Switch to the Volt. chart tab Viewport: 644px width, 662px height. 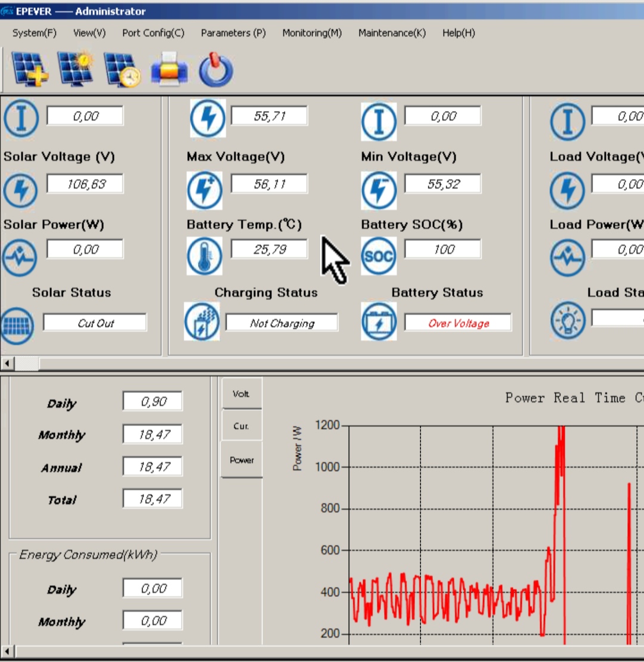241,394
